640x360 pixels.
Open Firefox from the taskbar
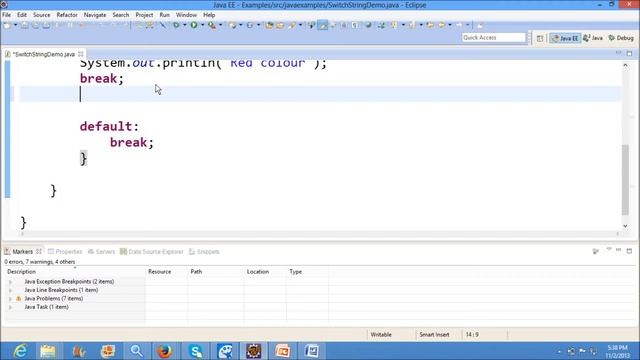[x=165, y=351]
